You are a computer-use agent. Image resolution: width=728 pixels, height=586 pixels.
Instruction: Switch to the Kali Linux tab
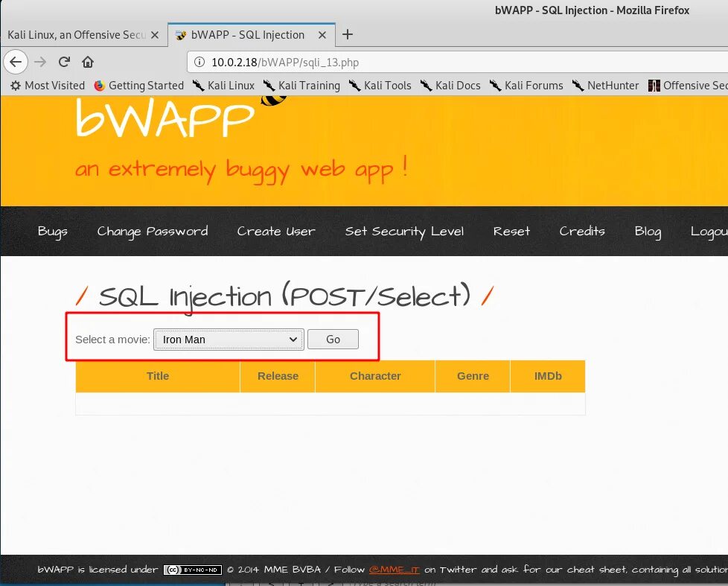point(77,35)
